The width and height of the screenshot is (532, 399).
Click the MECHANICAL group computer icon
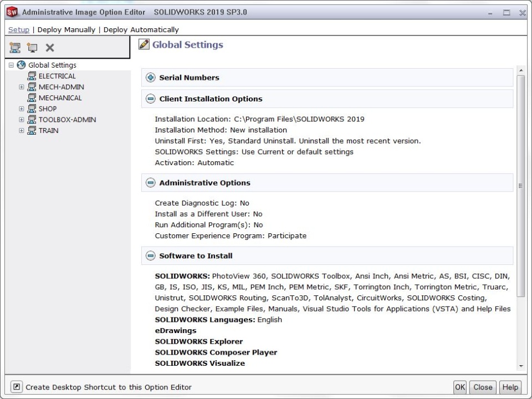(32, 98)
